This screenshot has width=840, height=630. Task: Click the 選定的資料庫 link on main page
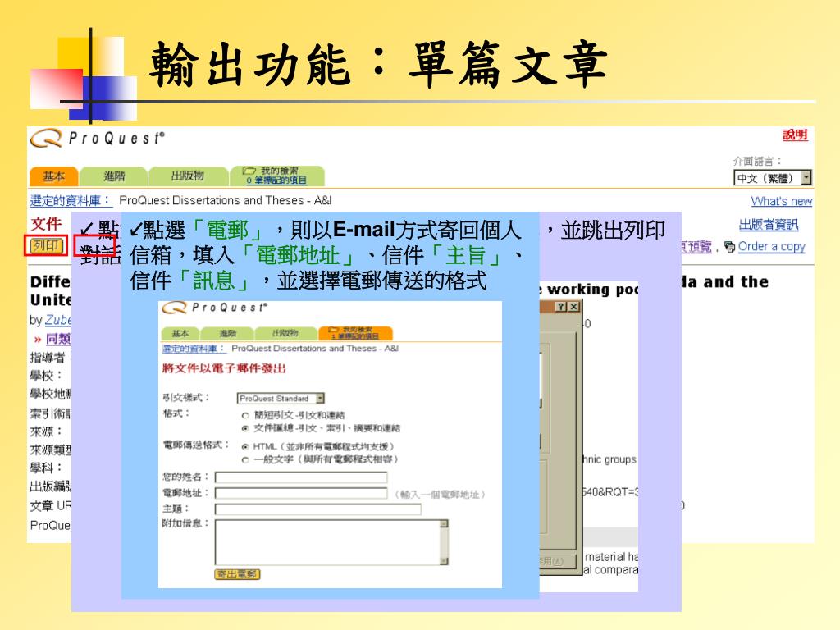[x=71, y=201]
